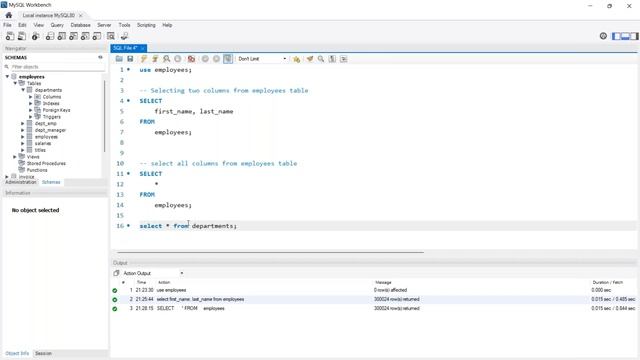Close the Local instance MySQL80 connection tab
Screen dimensions: 640x360
pyautogui.click(x=81, y=15)
